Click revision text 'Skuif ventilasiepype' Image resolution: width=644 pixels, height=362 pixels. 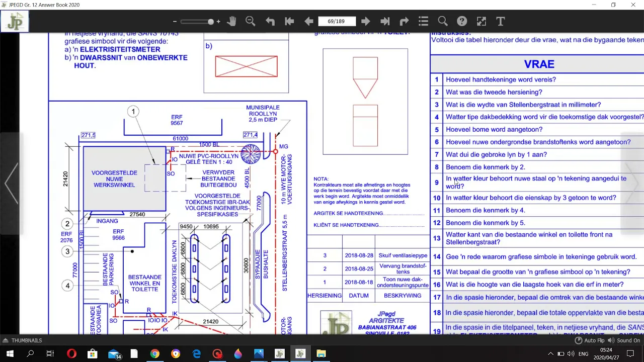point(402,255)
